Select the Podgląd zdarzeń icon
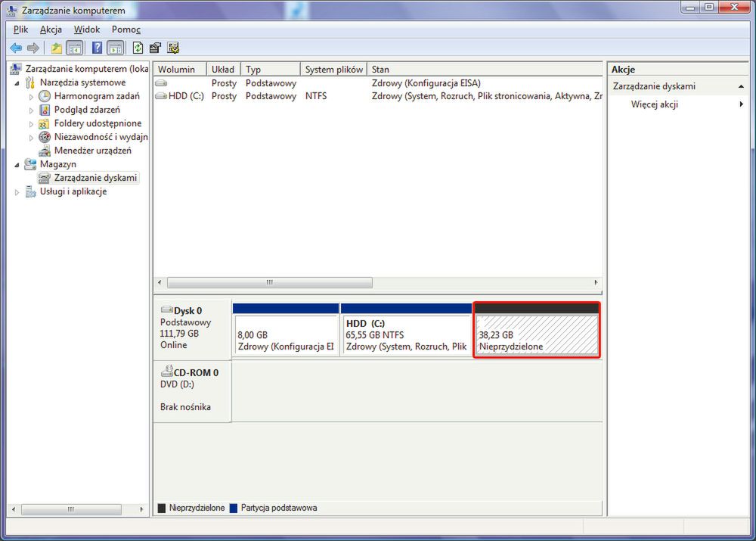Image resolution: width=756 pixels, height=541 pixels. coord(45,110)
